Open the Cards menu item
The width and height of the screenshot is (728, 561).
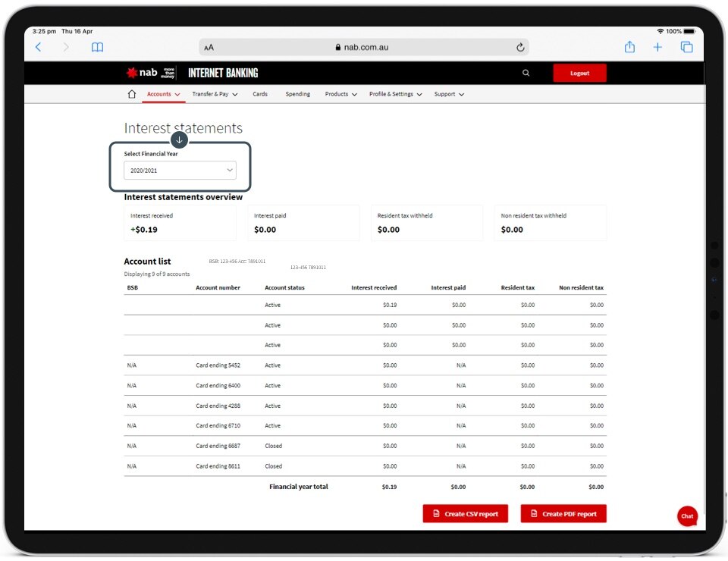(260, 95)
